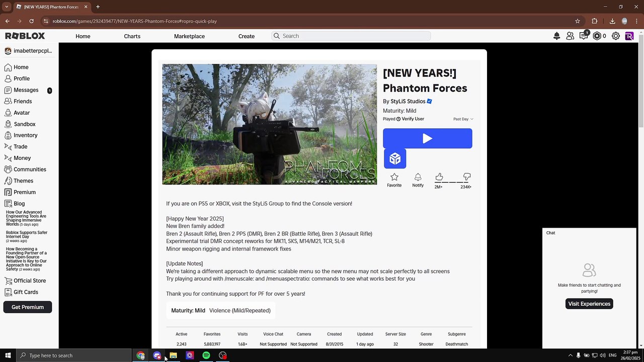Open Communities in left sidebar

[x=25, y=170]
